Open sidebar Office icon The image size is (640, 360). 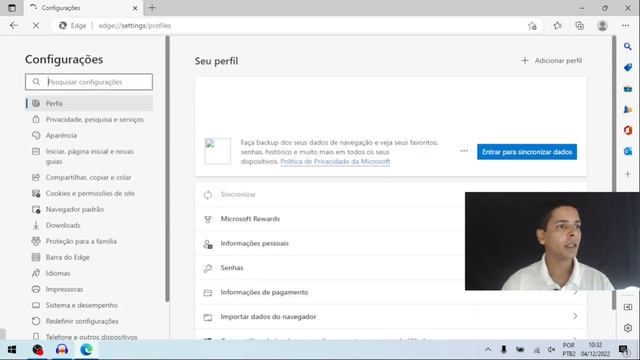click(628, 130)
